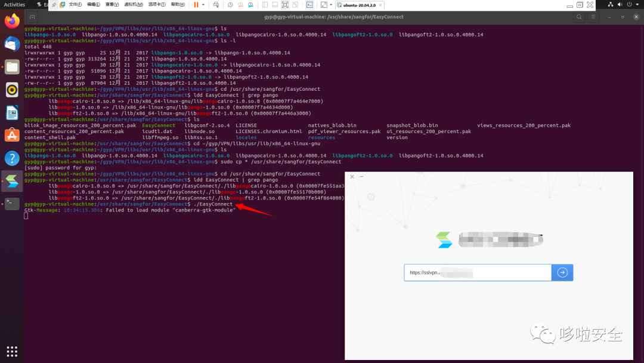
Task: Switch to the Terminal icon in the dock
Action: [12, 204]
